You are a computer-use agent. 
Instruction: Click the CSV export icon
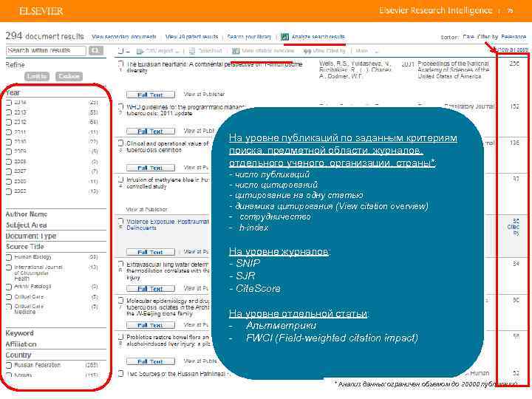[140, 51]
